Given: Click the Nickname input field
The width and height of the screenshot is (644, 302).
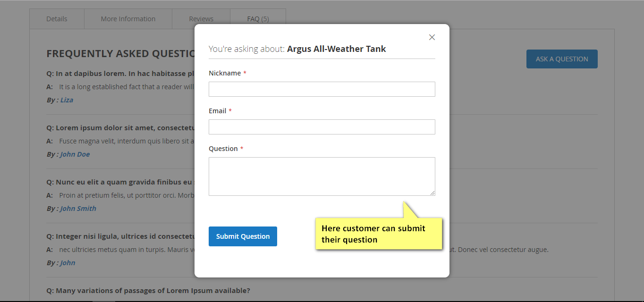Looking at the screenshot, I should pyautogui.click(x=322, y=89).
